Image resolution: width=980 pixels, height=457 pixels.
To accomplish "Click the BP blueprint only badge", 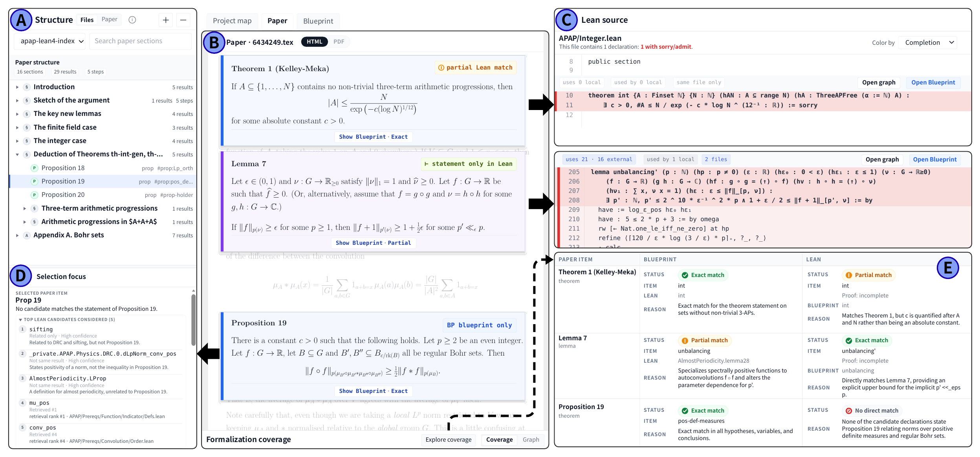I will (479, 325).
